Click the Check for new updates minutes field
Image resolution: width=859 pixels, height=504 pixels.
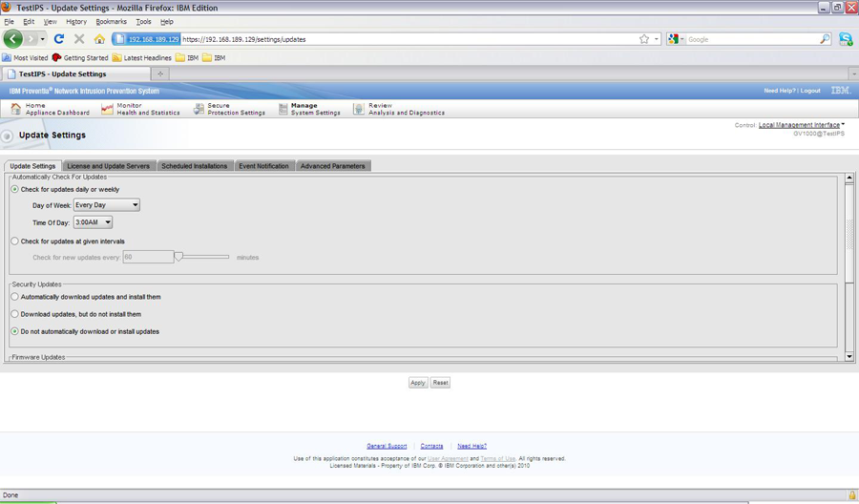pos(149,257)
